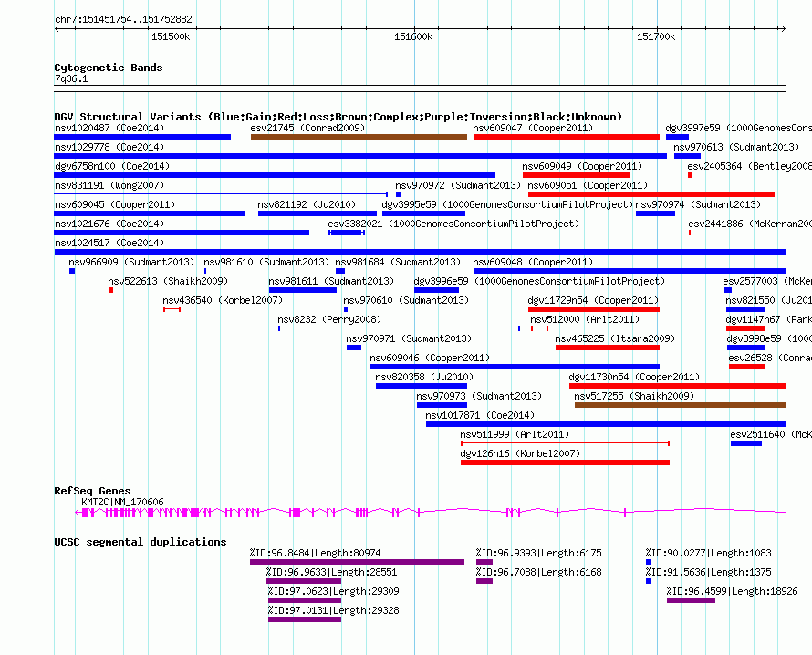Image resolution: width=812 pixels, height=655 pixels.
Task: Select the brown esv21745 (Conrad2009) bar
Action: [x=359, y=137]
